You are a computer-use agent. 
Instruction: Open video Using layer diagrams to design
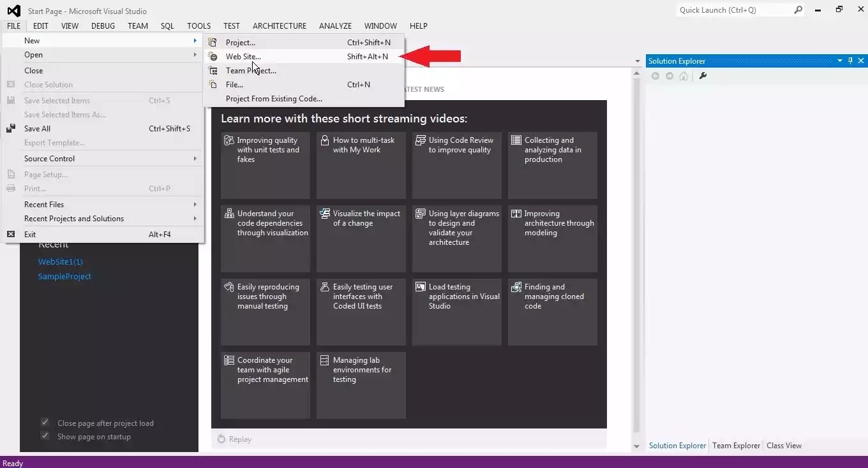tap(457, 238)
